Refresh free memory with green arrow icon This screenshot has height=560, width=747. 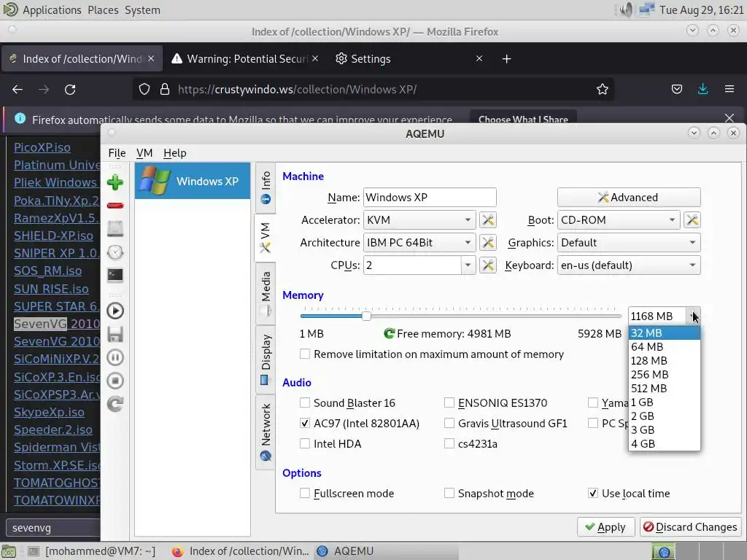(x=390, y=334)
